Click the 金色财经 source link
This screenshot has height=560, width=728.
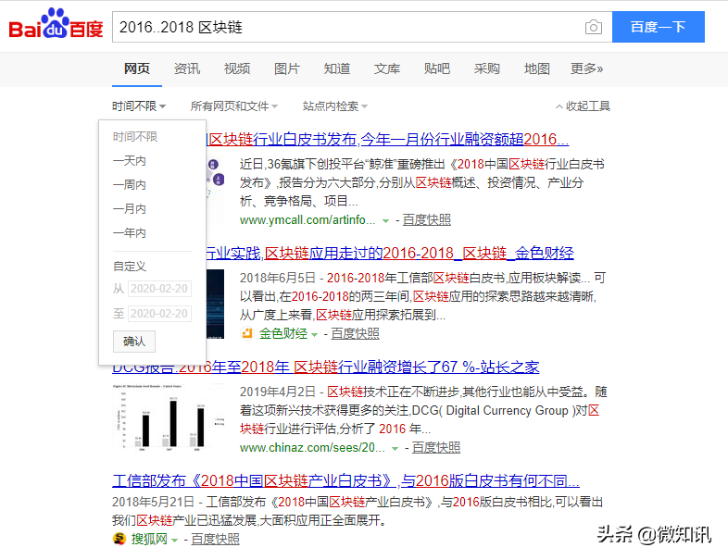pyautogui.click(x=283, y=333)
